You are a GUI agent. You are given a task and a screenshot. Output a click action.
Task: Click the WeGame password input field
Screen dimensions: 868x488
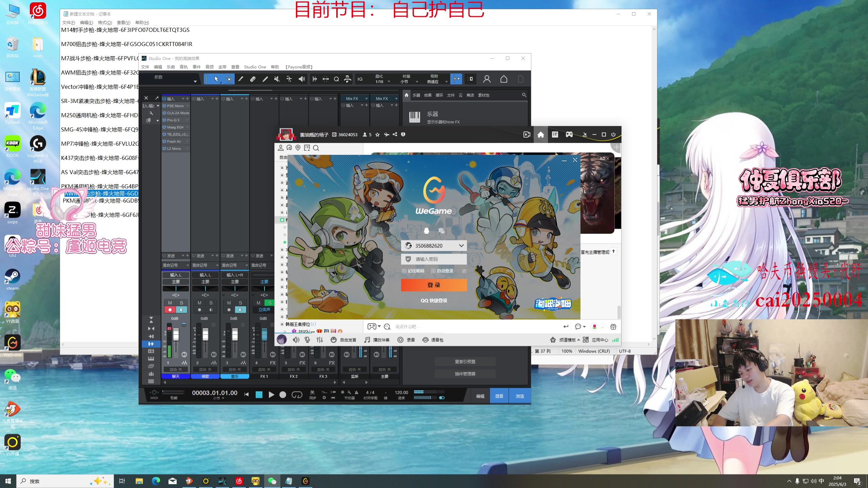(434, 259)
